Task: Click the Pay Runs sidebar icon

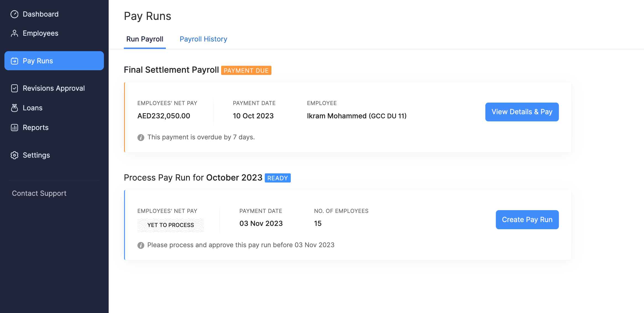Action: point(14,61)
